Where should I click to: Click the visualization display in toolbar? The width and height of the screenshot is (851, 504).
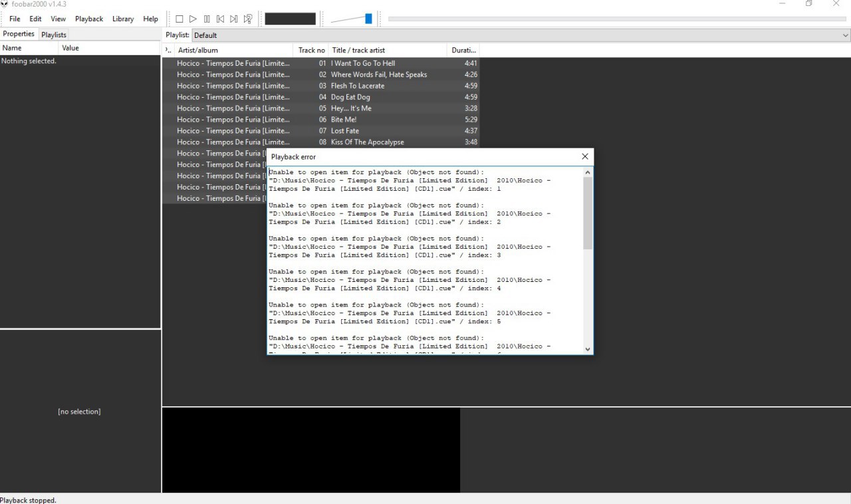[290, 19]
